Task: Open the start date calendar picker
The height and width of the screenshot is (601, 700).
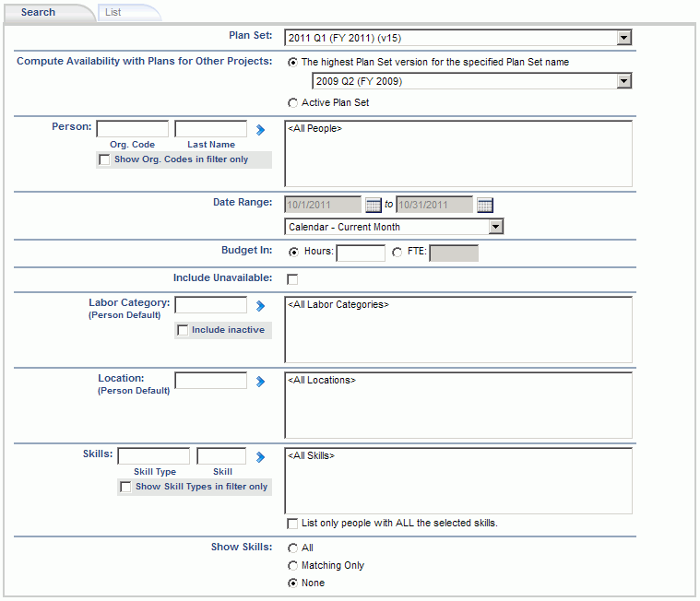Action: (x=374, y=205)
